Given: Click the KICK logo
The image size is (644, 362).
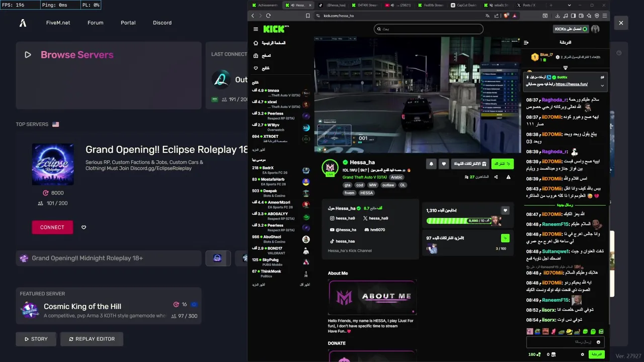Looking at the screenshot, I should (276, 29).
